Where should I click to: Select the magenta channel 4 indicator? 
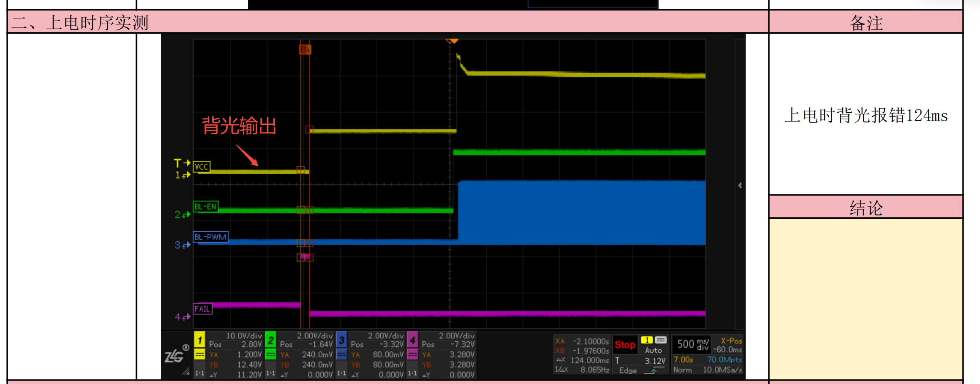413,340
